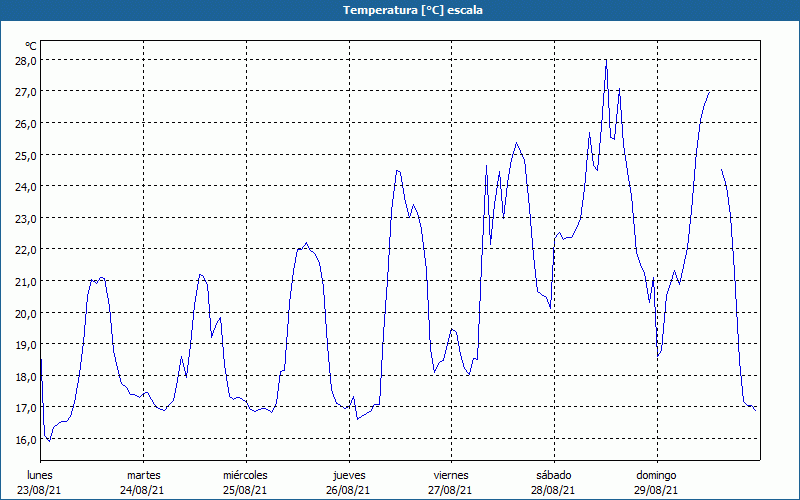Click the 'jueves' day label
This screenshot has height=500, width=800.
coord(349,476)
